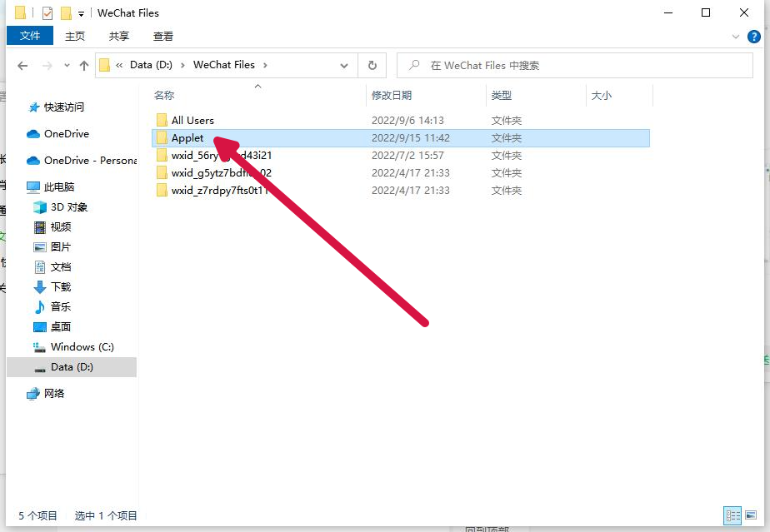Open 3D 对象 folder in sidebar

pyautogui.click(x=68, y=207)
